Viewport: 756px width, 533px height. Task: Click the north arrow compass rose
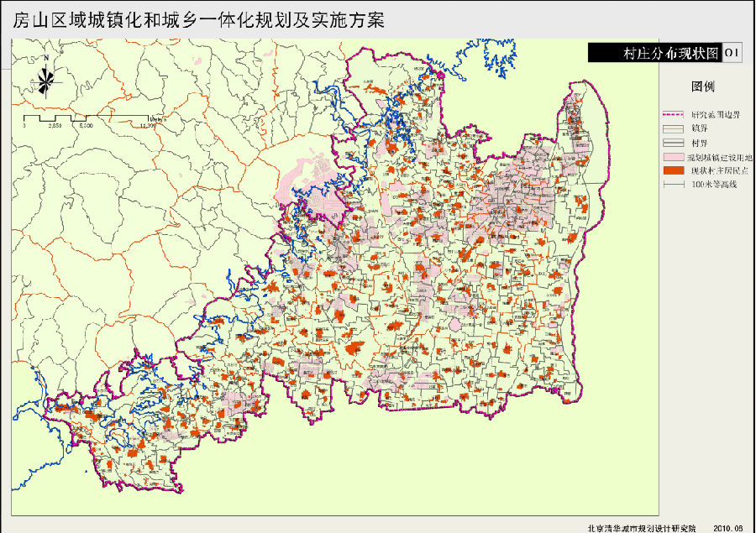pos(46,77)
